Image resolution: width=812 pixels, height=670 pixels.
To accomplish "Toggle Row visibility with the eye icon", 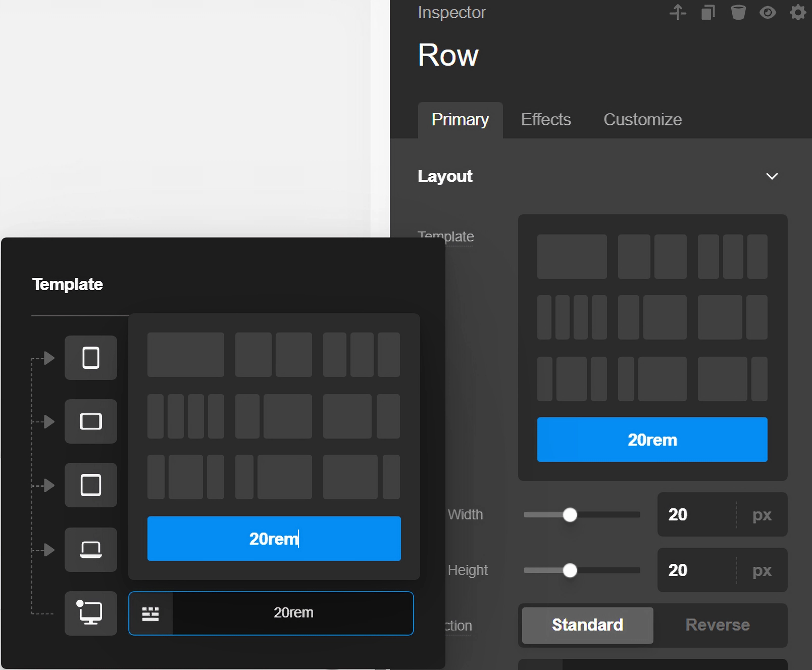I will click(x=768, y=13).
